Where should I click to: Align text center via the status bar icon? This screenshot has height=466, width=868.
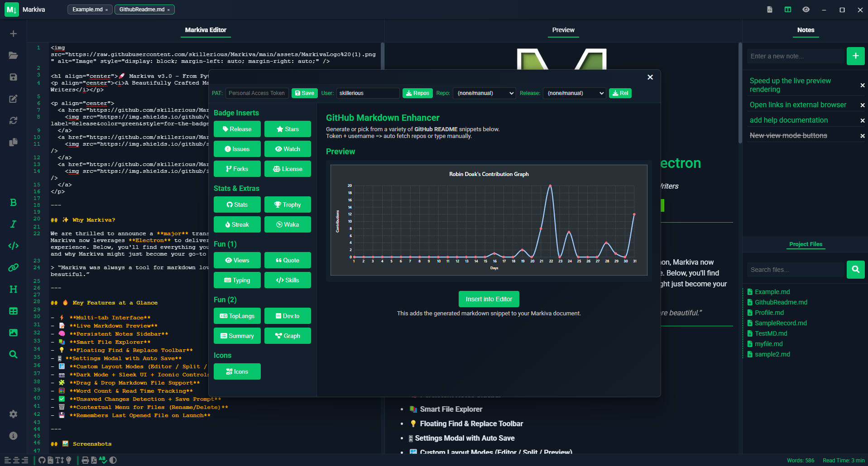tap(16, 460)
